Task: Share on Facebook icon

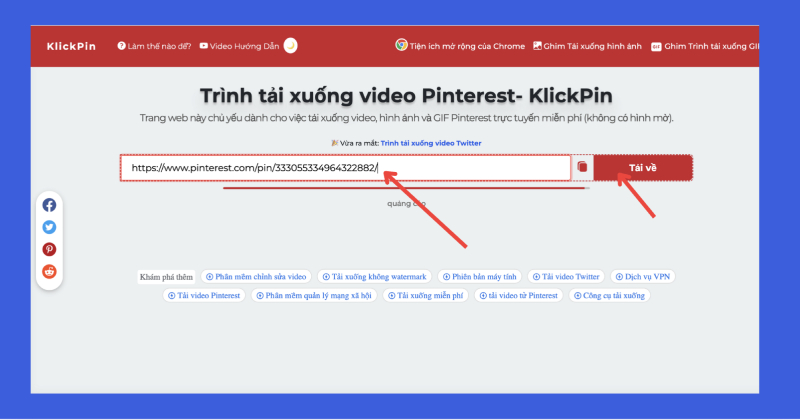Action: coord(49,205)
